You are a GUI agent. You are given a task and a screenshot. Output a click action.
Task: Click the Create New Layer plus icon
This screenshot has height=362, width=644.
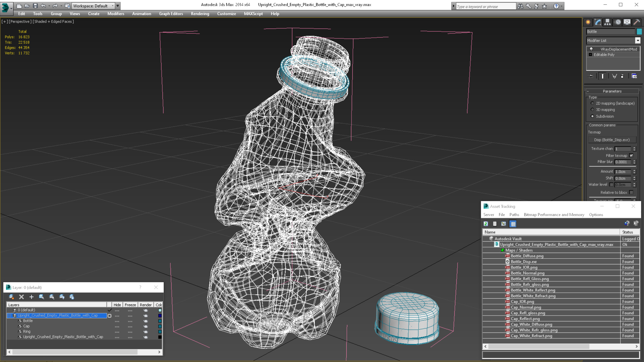(31, 297)
